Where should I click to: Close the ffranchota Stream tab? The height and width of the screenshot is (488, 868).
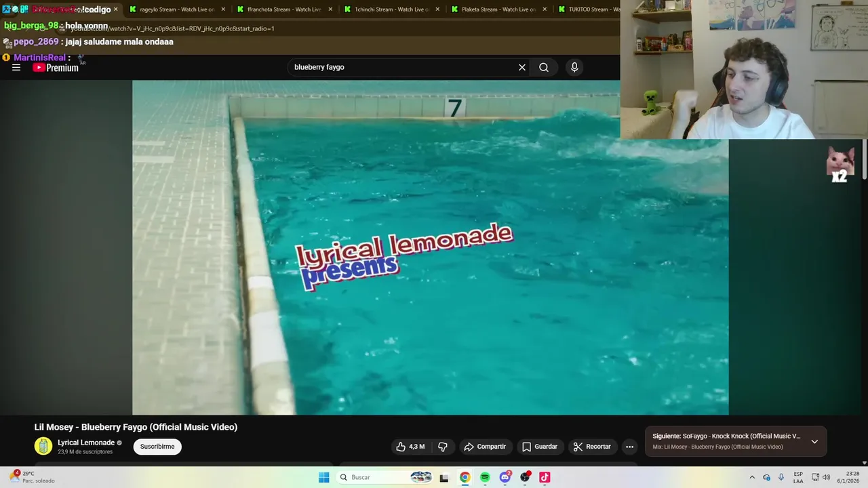(x=330, y=9)
